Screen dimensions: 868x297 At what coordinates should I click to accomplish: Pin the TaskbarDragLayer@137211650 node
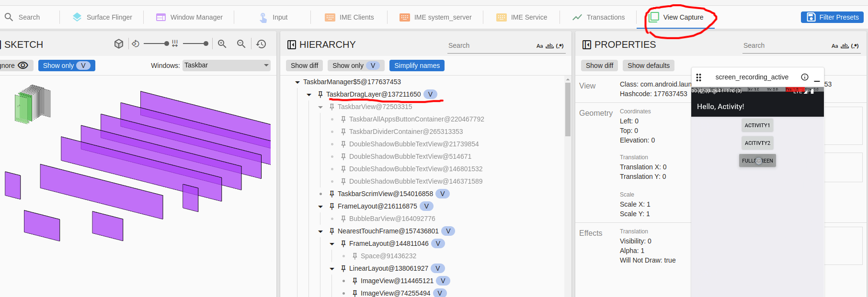[x=320, y=94]
